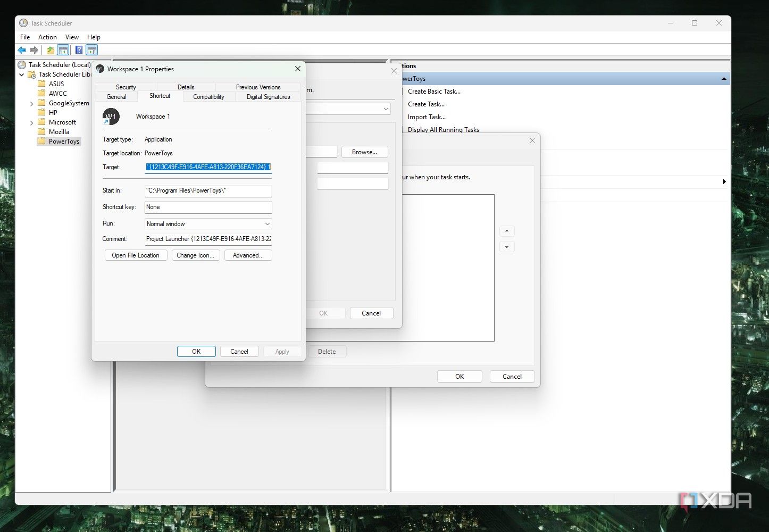The image size is (769, 532).
Task: Select the Task Scheduler (Local) clock icon
Action: [x=22, y=65]
